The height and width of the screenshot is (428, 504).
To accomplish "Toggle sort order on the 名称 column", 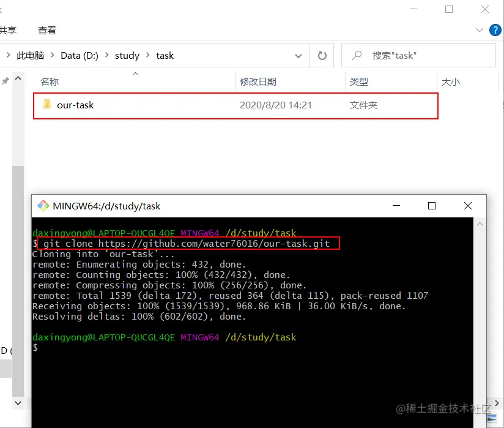I will 49,80.
